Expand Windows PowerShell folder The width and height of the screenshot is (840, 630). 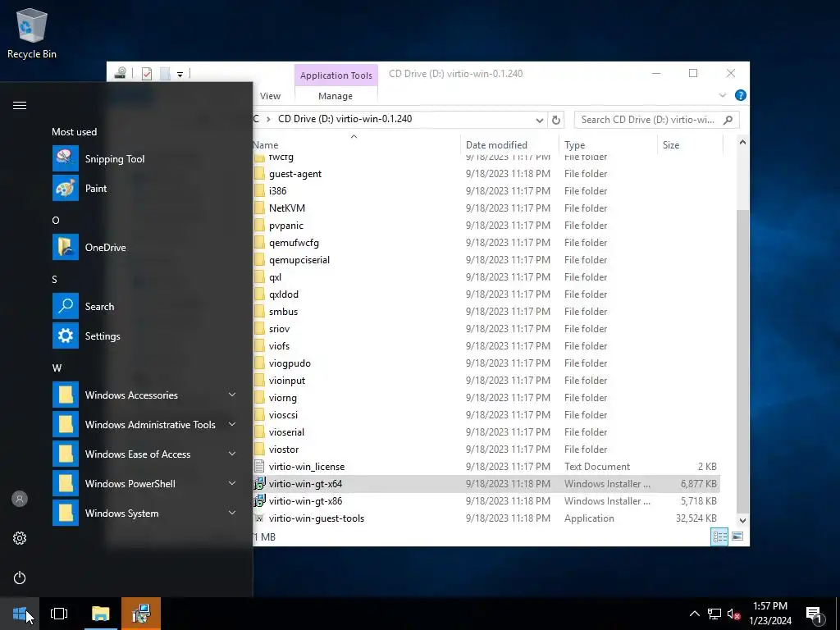click(x=232, y=483)
